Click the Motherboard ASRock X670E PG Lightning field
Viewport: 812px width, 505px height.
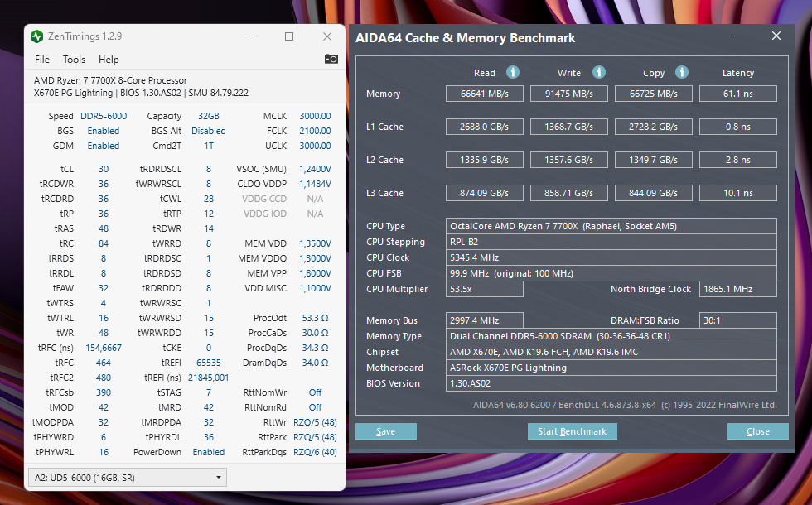click(x=611, y=368)
